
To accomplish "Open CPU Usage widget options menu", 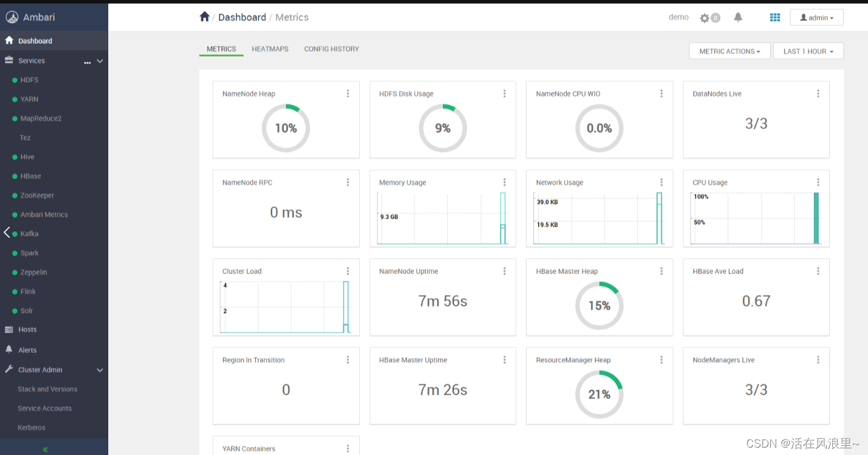I will point(818,182).
